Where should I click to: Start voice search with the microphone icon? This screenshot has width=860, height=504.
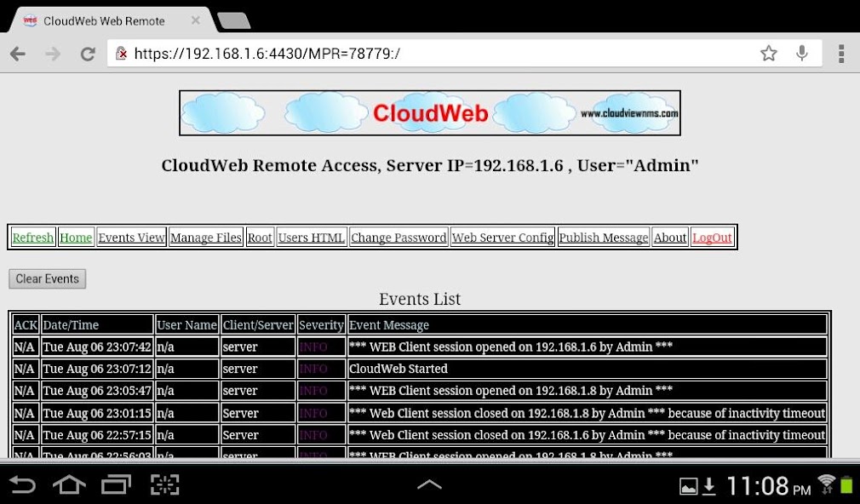802,53
